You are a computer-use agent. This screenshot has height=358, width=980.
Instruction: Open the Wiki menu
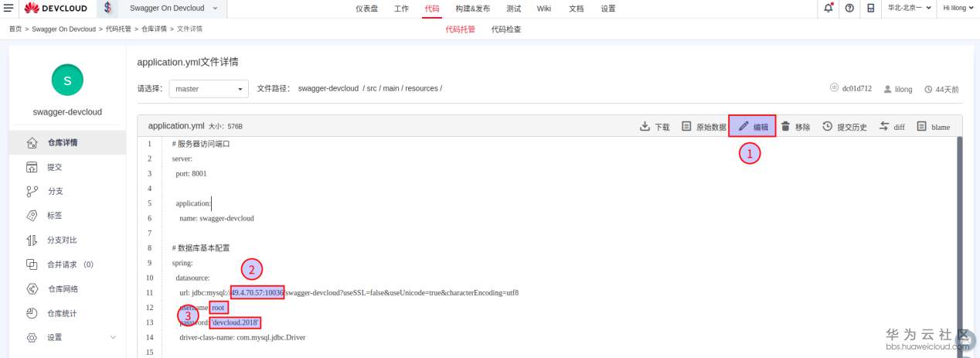coord(544,9)
